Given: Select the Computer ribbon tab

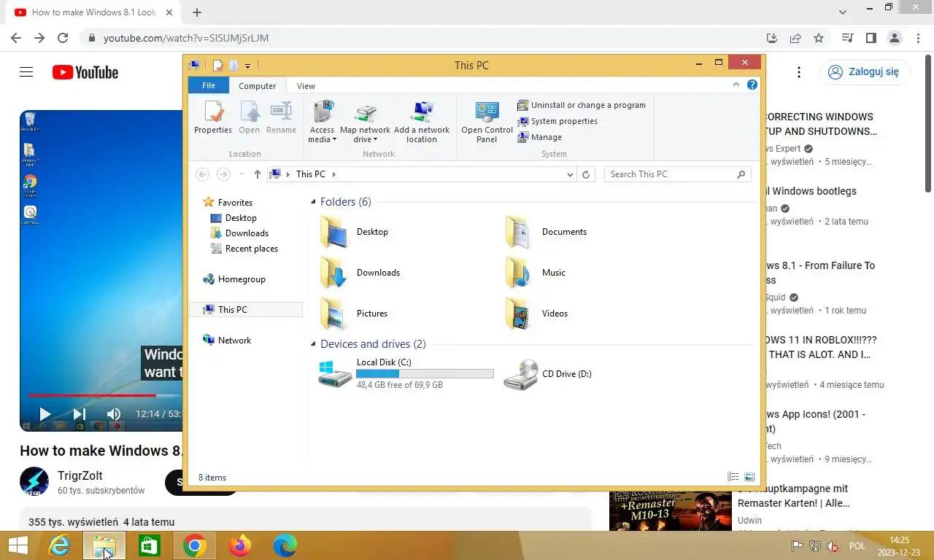Looking at the screenshot, I should point(258,86).
